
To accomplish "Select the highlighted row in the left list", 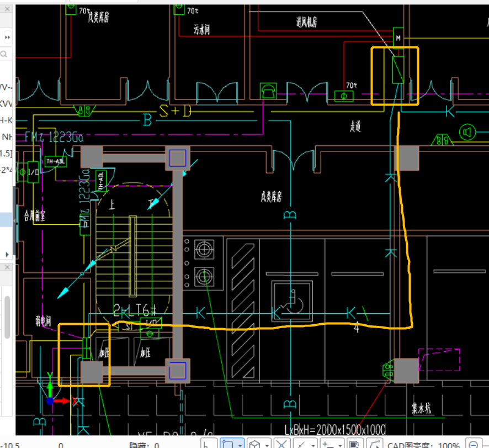I will 6,219.
